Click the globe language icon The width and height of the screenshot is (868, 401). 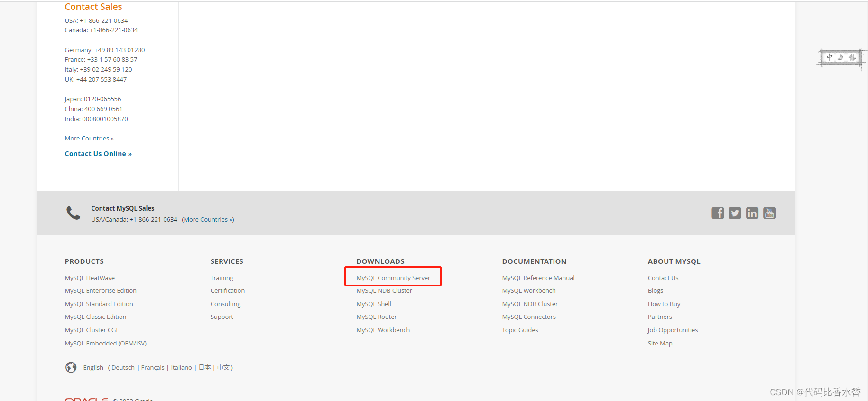(71, 367)
